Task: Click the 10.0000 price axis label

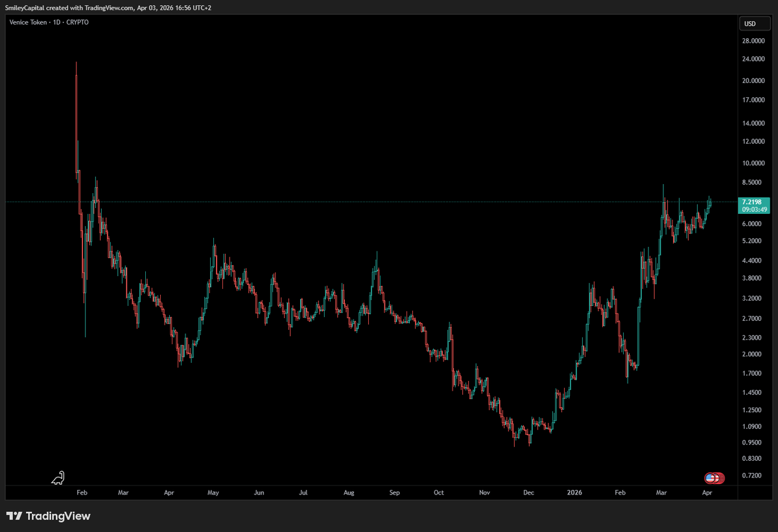Action: coord(755,163)
